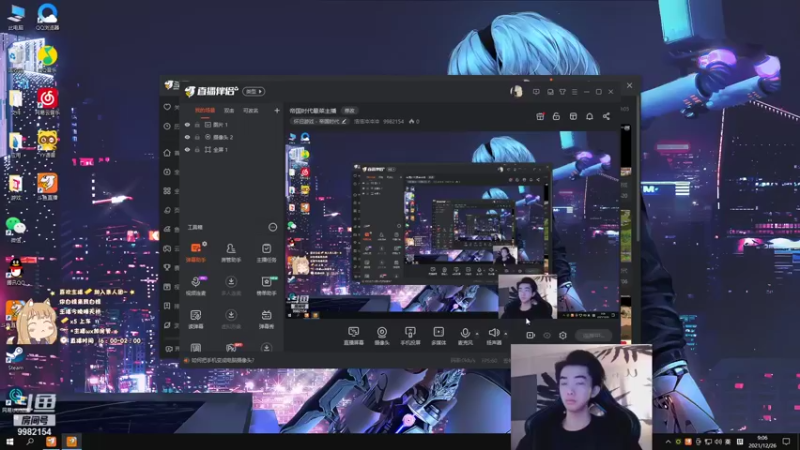Toggle visibility of source 图片 1
800x450 pixels.
point(187,124)
